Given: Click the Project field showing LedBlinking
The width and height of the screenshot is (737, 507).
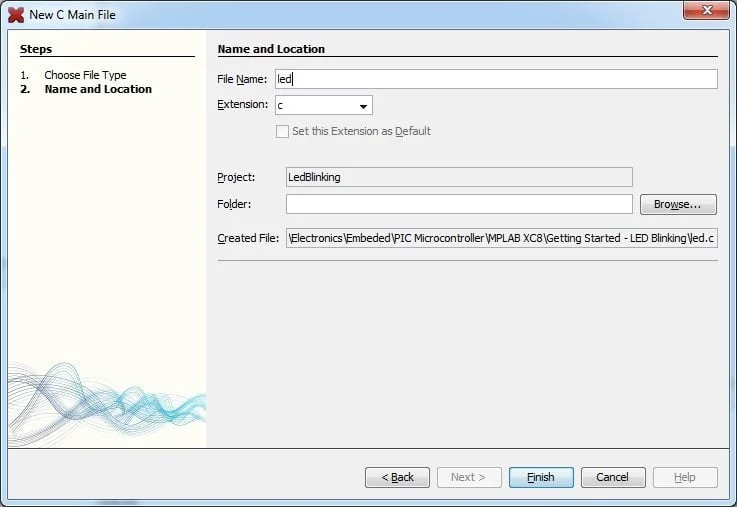Looking at the screenshot, I should click(x=459, y=177).
